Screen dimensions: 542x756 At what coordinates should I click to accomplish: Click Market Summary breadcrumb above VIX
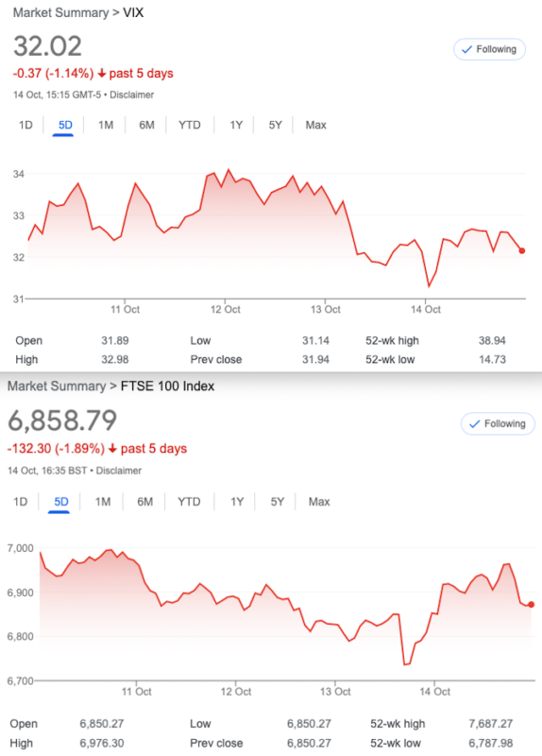(x=60, y=12)
